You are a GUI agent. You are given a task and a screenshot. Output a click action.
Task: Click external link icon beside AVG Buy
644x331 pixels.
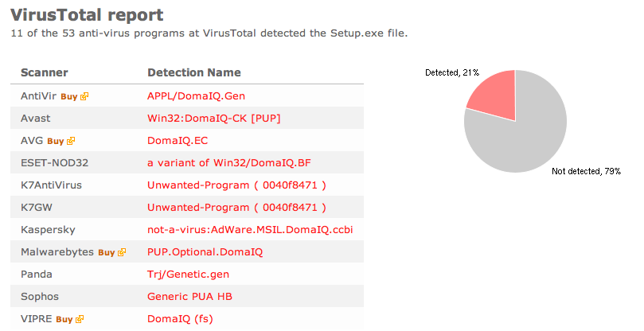pyautogui.click(x=71, y=141)
